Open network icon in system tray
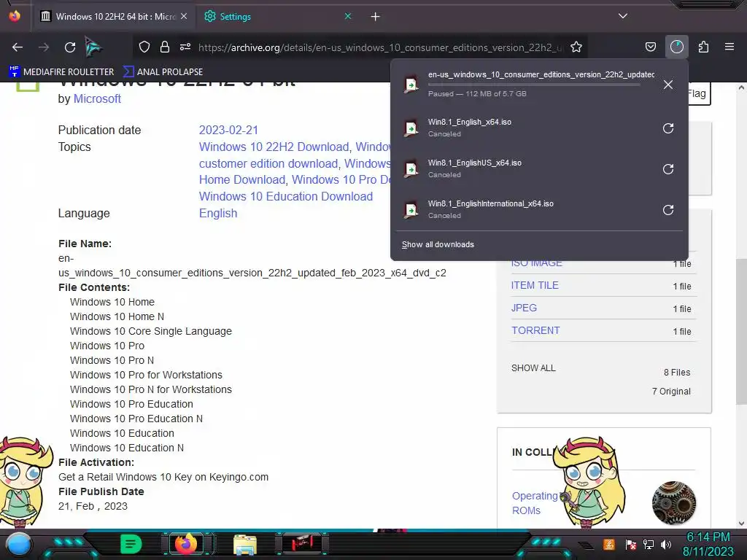 (x=648, y=544)
